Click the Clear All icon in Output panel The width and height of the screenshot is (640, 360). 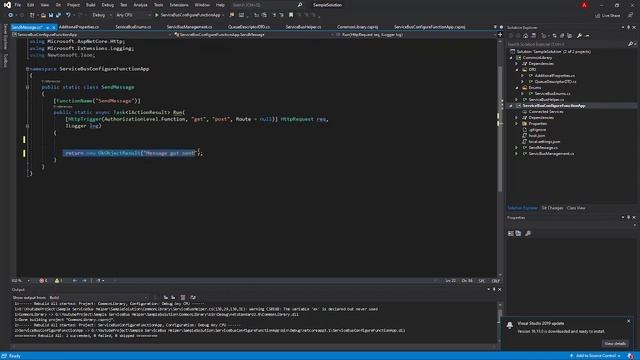click(183, 298)
